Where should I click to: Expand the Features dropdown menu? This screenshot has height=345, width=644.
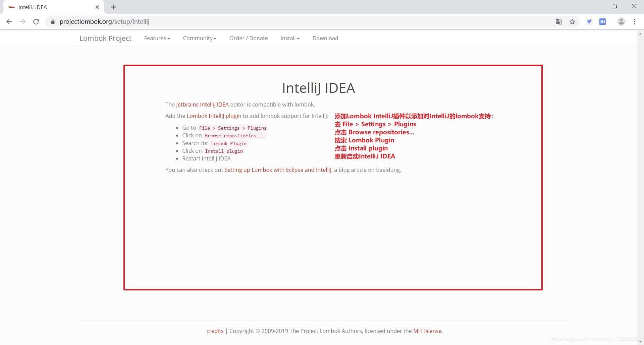[157, 38]
